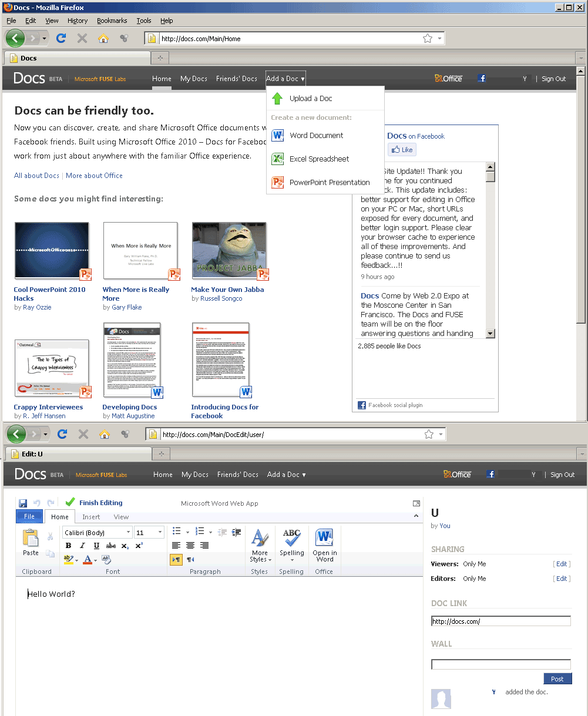Viewport: 588px width, 716px height.
Task: Expand the bullet style dropdown arrow
Action: [187, 532]
